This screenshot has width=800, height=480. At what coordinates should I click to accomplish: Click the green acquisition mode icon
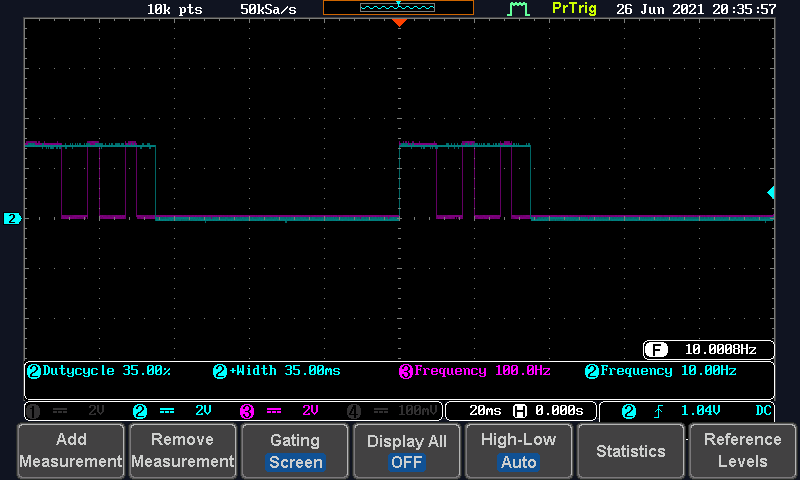point(518,9)
